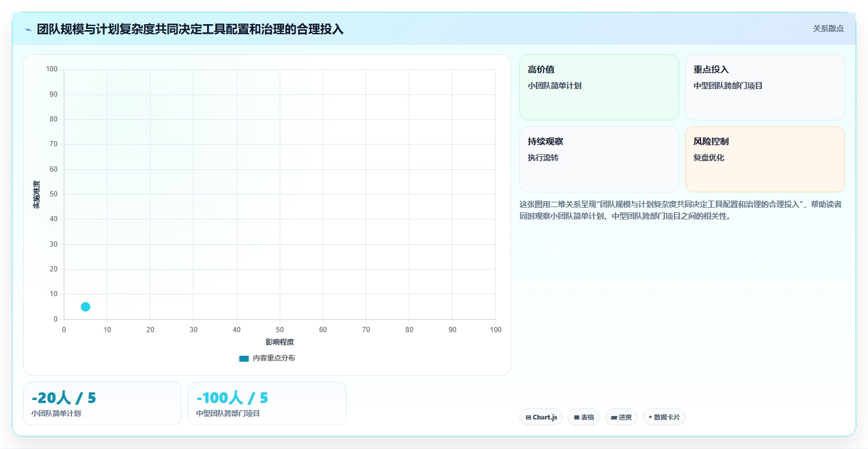The width and height of the screenshot is (868, 449).
Task: Open the 重点投入 quadrant card
Action: pyautogui.click(x=765, y=87)
